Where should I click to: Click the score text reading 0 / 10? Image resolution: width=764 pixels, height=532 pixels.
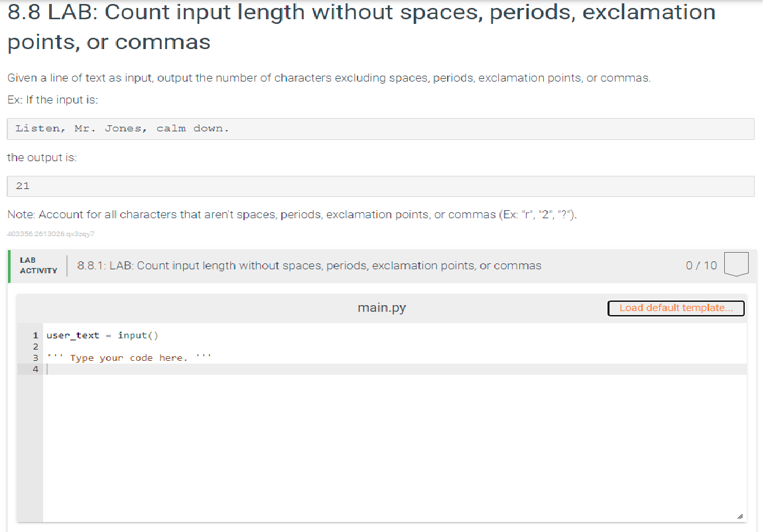702,265
